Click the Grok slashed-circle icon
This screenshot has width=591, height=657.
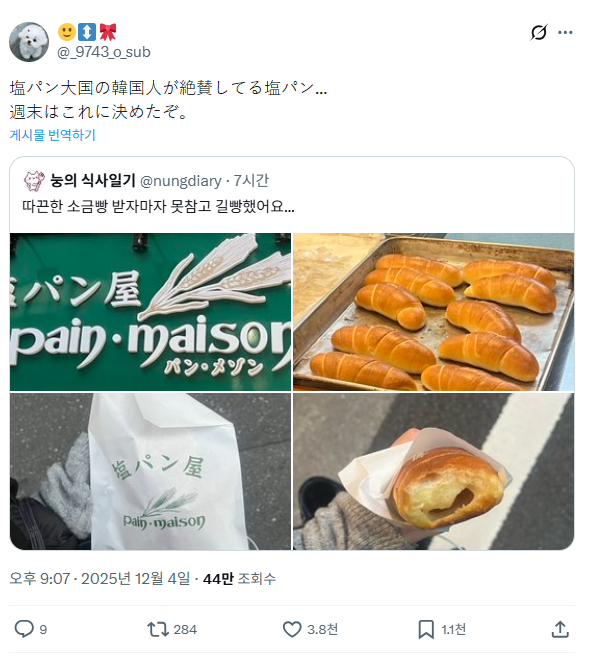coord(539,32)
